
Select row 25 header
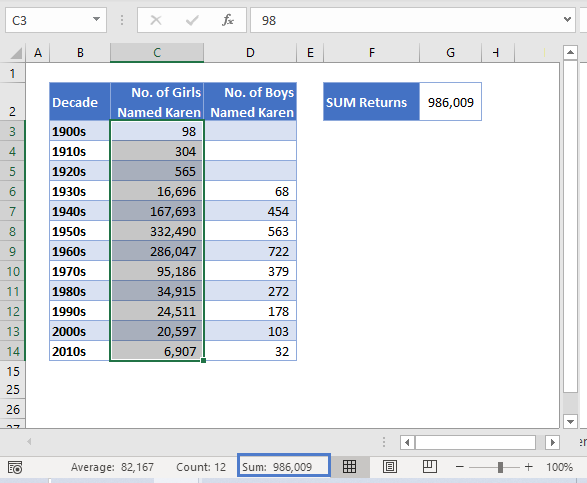click(12, 389)
